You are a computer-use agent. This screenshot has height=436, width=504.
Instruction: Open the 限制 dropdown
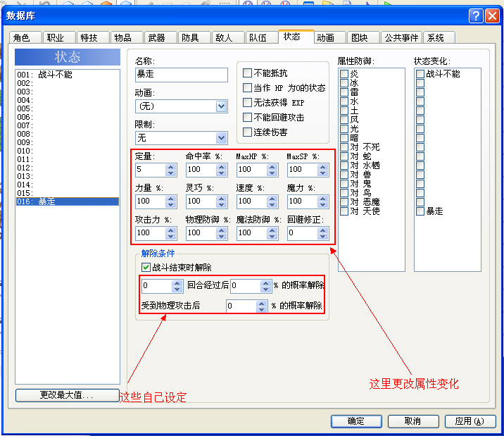pyautogui.click(x=221, y=138)
